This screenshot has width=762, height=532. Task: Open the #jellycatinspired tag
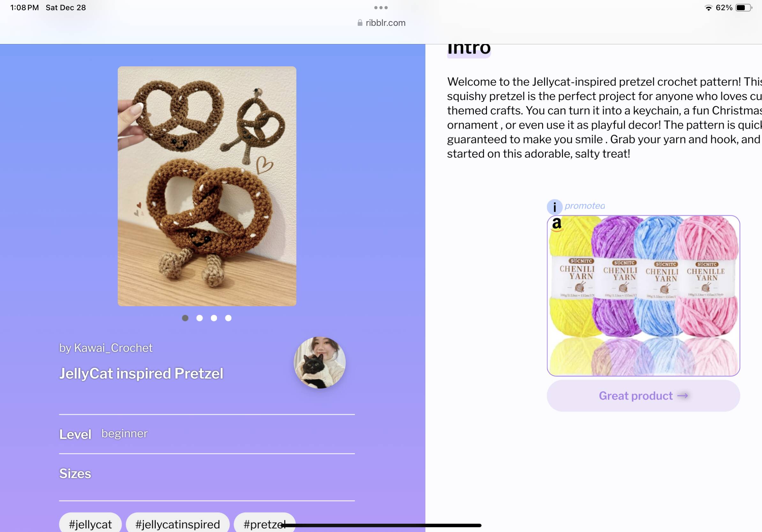[177, 523]
